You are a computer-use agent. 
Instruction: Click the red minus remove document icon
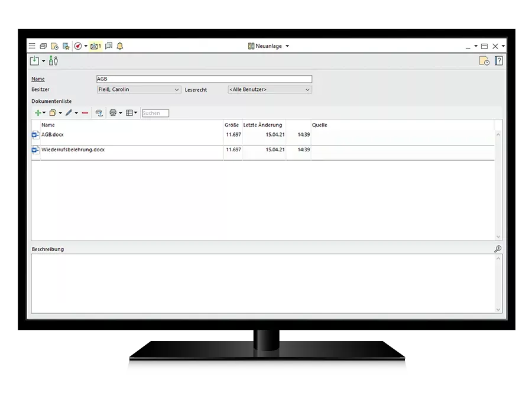tap(85, 113)
